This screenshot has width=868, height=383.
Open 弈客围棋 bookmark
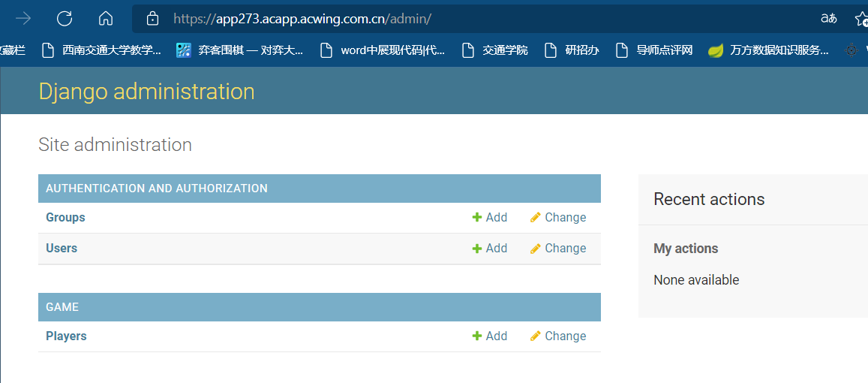point(240,50)
